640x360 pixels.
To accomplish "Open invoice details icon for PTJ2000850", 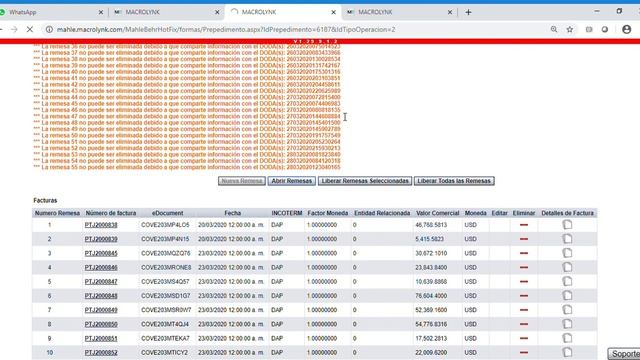I will (567, 324).
